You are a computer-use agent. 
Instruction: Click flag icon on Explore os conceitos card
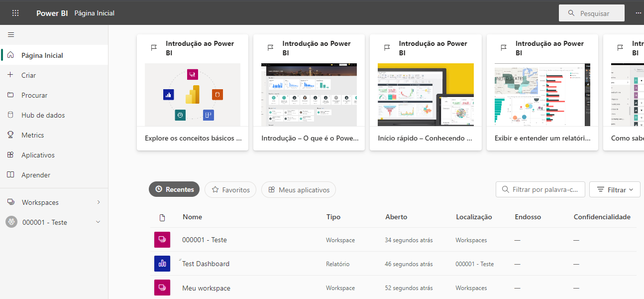pos(154,47)
